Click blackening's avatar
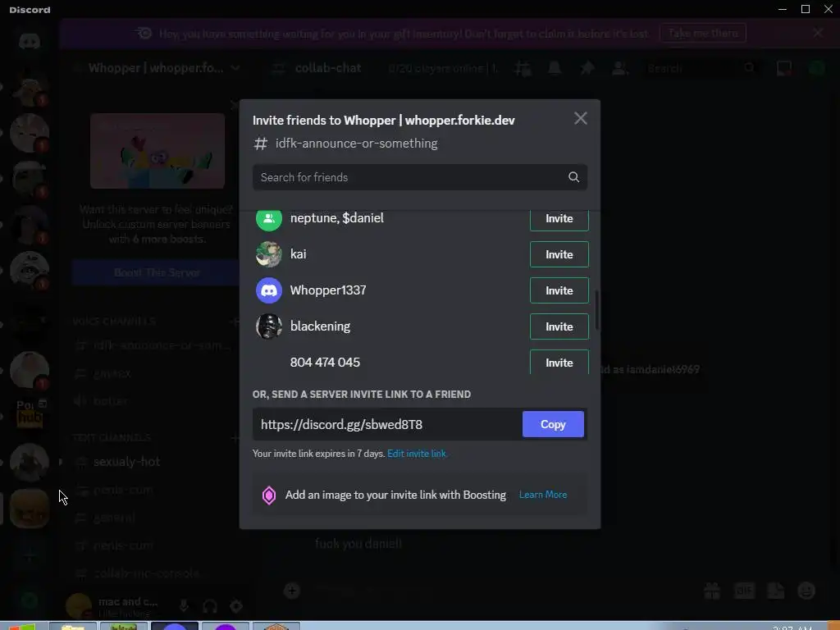This screenshot has height=630, width=840. pyautogui.click(x=269, y=326)
